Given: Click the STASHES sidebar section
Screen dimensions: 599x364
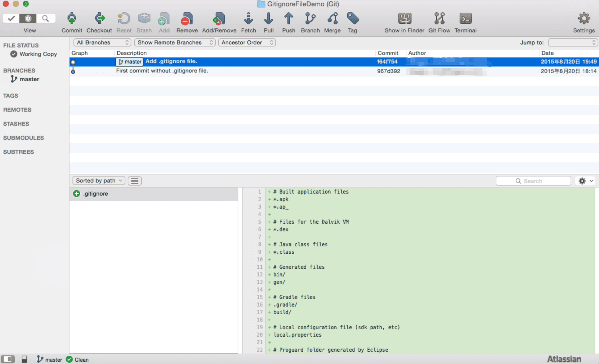Looking at the screenshot, I should point(16,124).
